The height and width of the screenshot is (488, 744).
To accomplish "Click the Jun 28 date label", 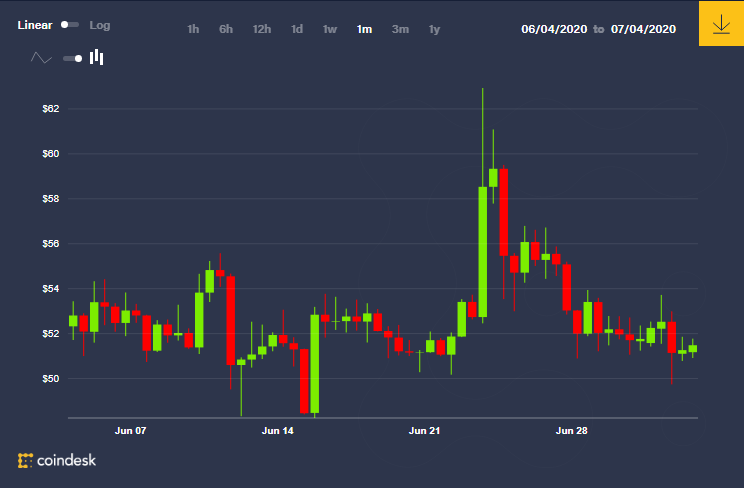I will [x=572, y=431].
